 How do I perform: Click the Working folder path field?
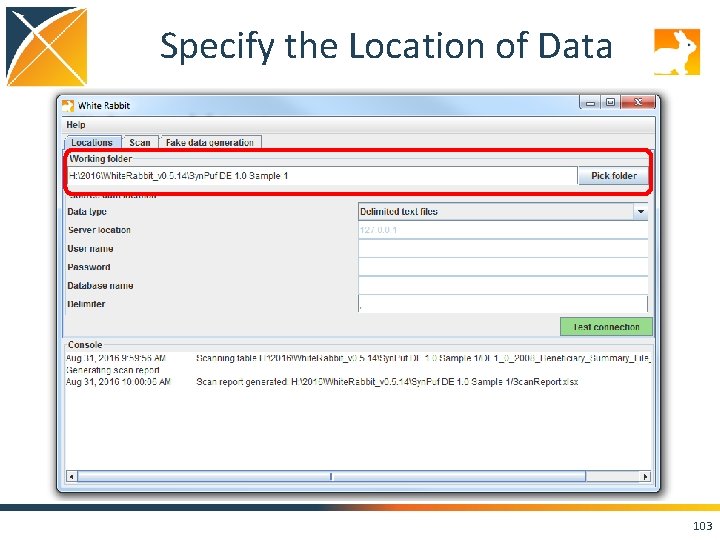pos(322,176)
